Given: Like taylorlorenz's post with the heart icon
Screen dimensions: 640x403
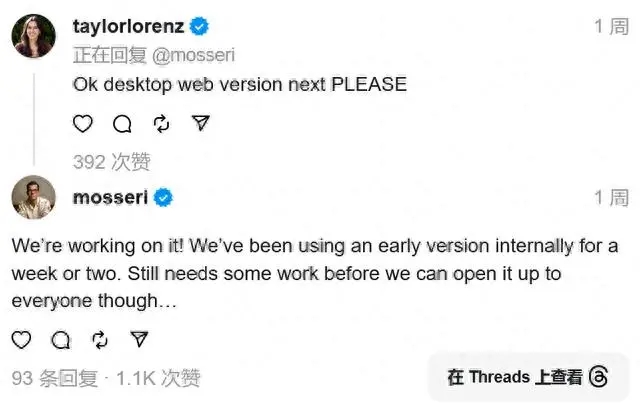Looking at the screenshot, I should (x=83, y=123).
